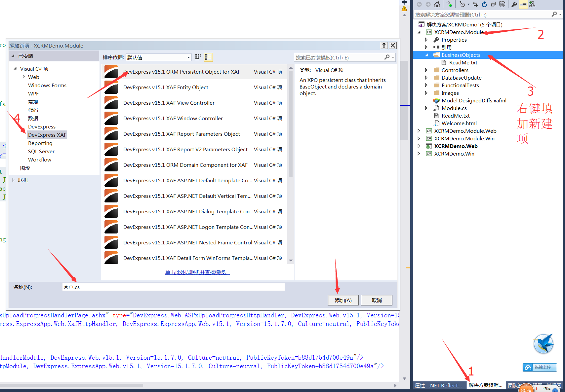Switch templates to medium icons list view
Image resolution: width=565 pixels, height=392 pixels.
208,57
